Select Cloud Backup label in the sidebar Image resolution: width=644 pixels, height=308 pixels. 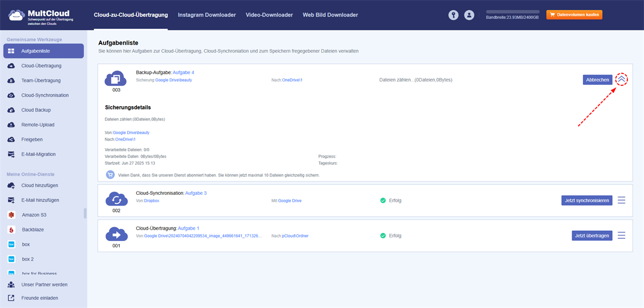click(36, 110)
